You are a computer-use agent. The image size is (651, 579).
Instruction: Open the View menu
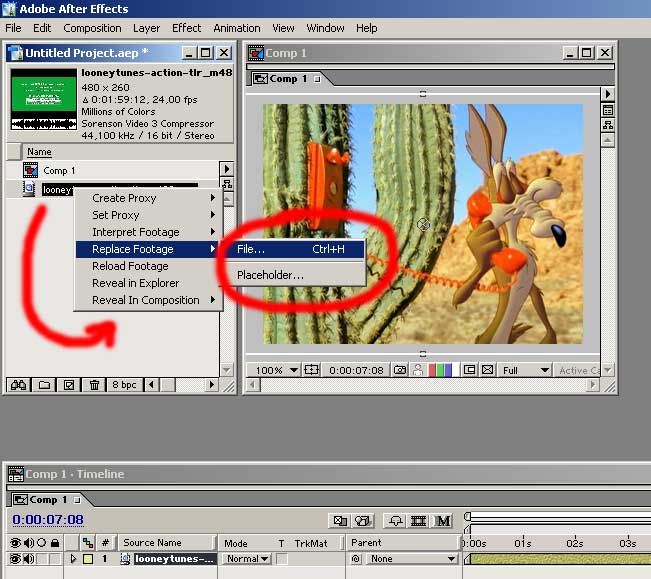point(283,28)
